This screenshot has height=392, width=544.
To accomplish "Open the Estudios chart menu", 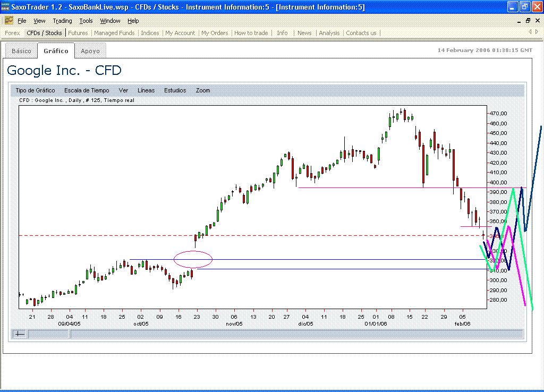I will (x=175, y=90).
